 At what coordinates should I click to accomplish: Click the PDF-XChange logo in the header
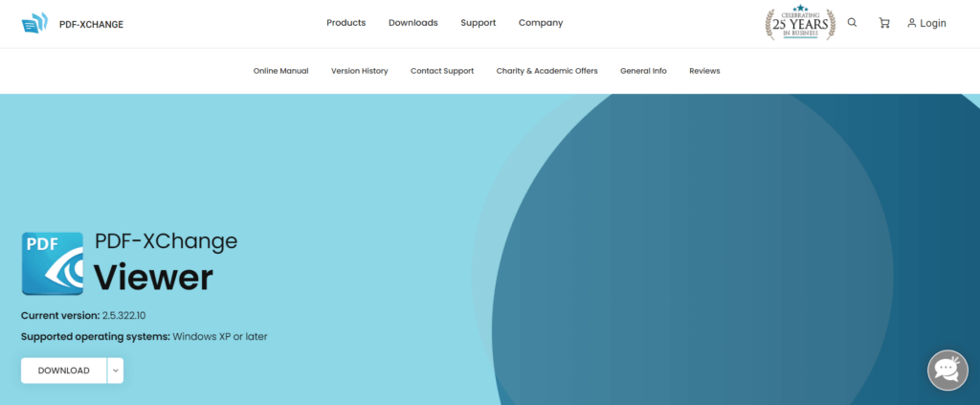point(72,24)
